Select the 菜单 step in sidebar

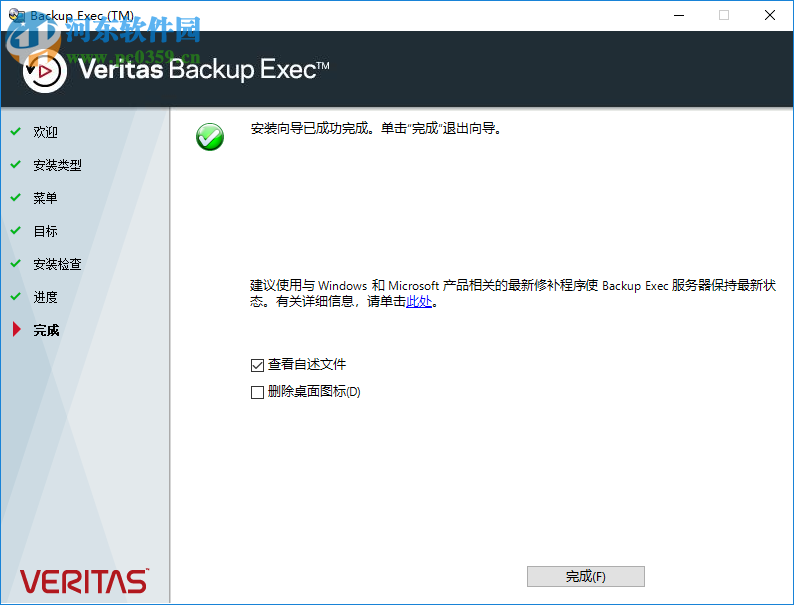45,198
